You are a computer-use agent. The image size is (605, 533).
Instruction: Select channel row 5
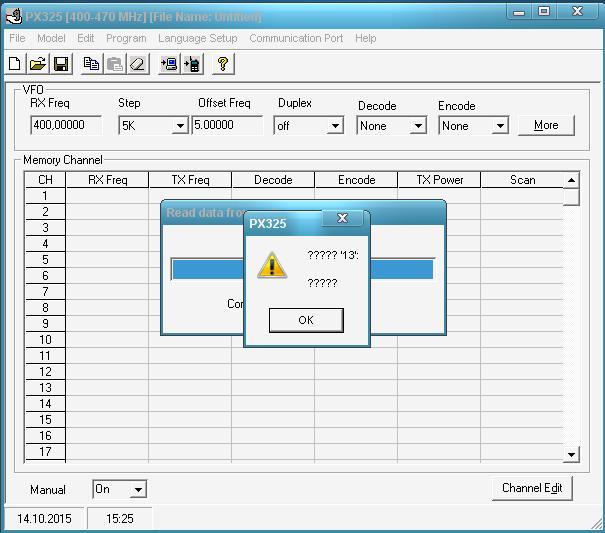(x=45, y=260)
